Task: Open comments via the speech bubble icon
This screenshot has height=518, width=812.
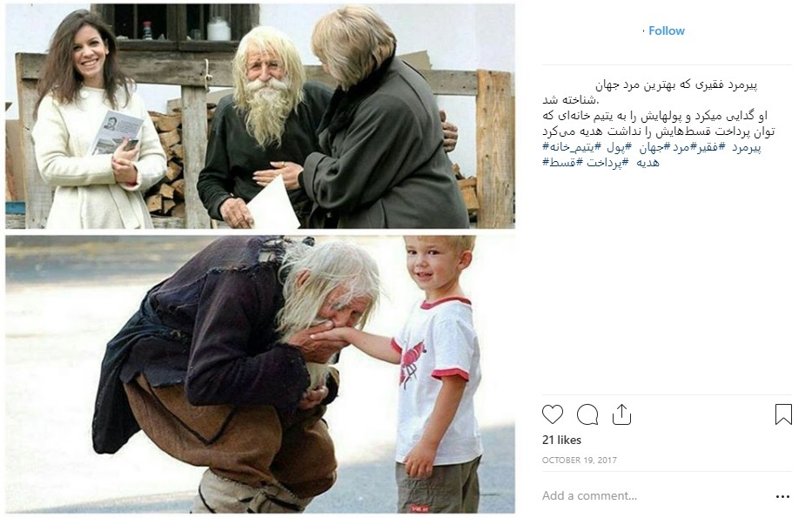Action: [x=587, y=414]
